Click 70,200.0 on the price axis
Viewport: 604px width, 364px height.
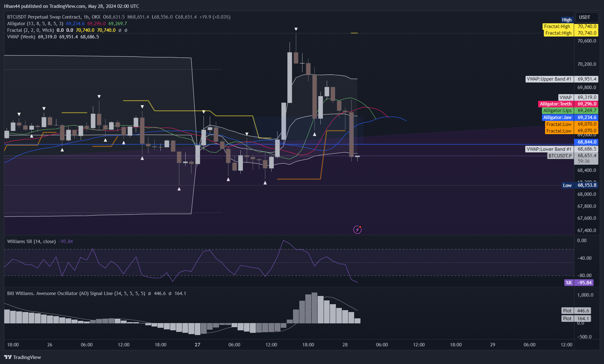point(586,64)
